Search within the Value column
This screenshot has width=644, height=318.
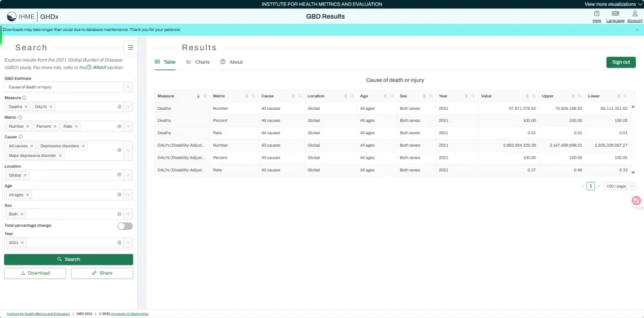534,96
